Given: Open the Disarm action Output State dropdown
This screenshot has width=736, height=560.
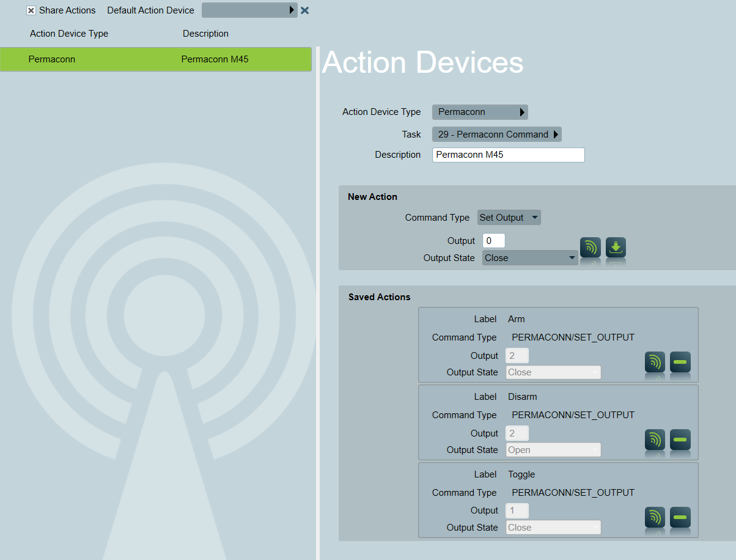Looking at the screenshot, I should click(553, 450).
